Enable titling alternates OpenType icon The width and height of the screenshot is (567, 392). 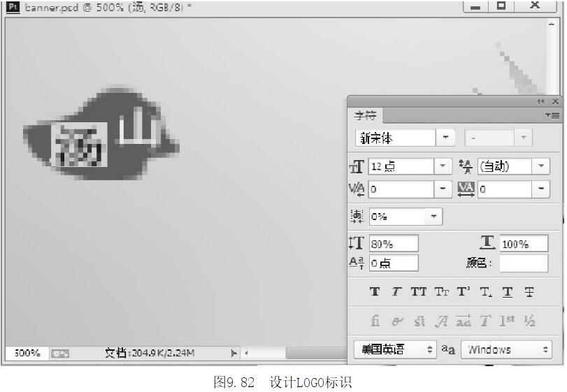(485, 321)
